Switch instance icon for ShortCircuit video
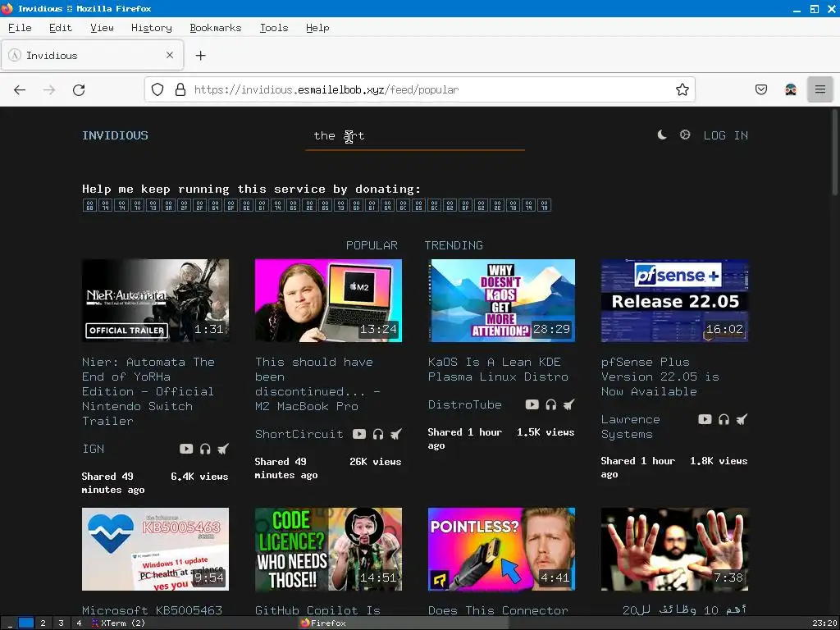Viewport: 840px width, 630px height. click(x=396, y=434)
